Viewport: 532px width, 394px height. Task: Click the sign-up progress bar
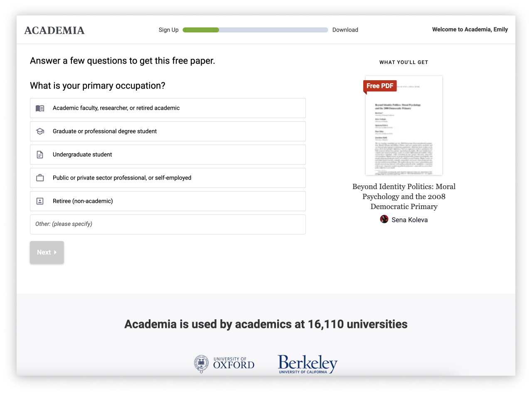(255, 30)
